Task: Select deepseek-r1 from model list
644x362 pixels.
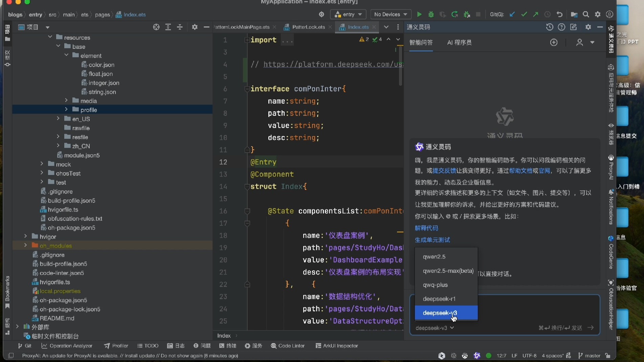Action: 439,299
